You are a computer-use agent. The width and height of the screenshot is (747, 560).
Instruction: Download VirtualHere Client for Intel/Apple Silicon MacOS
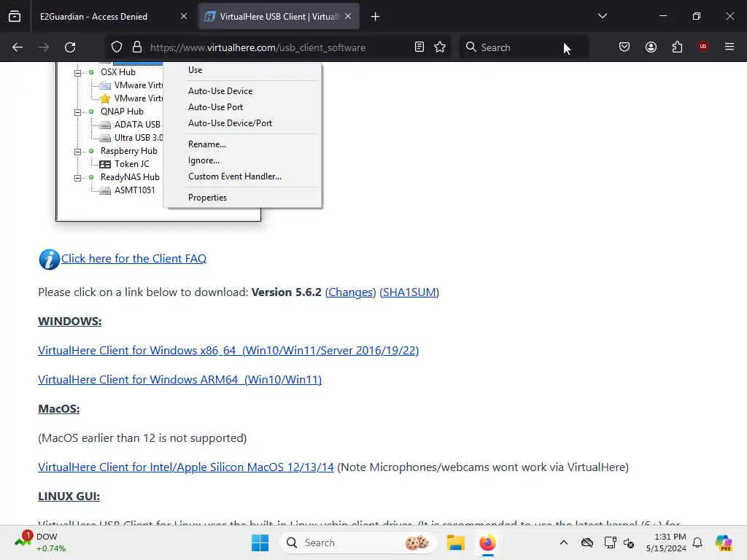click(186, 467)
